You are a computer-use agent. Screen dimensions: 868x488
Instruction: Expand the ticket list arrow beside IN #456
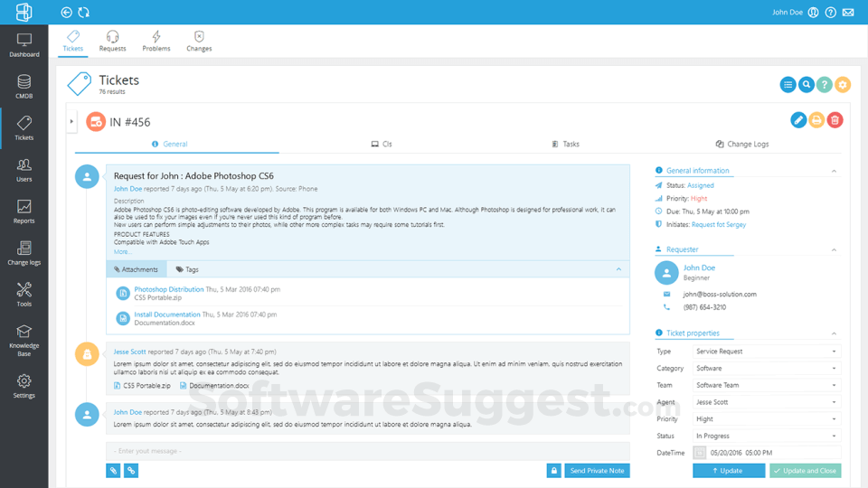[71, 122]
